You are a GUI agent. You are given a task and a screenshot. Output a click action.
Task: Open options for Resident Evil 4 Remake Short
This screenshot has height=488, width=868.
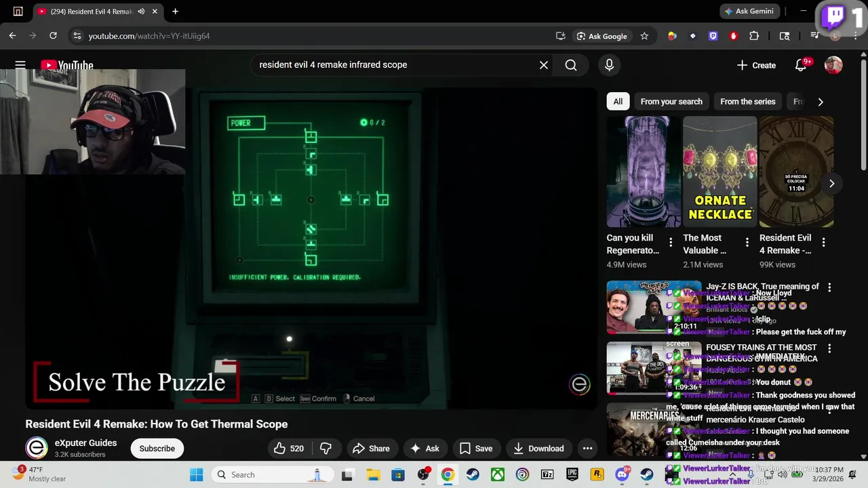(823, 242)
